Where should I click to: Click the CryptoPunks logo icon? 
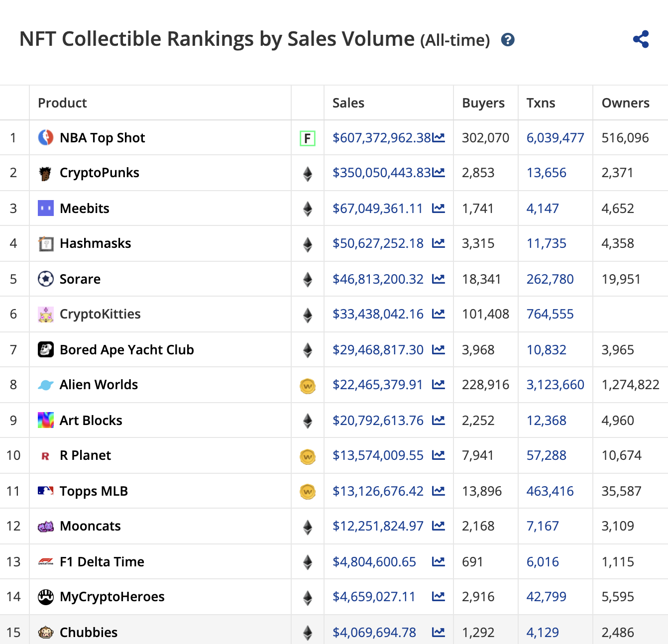tap(46, 173)
